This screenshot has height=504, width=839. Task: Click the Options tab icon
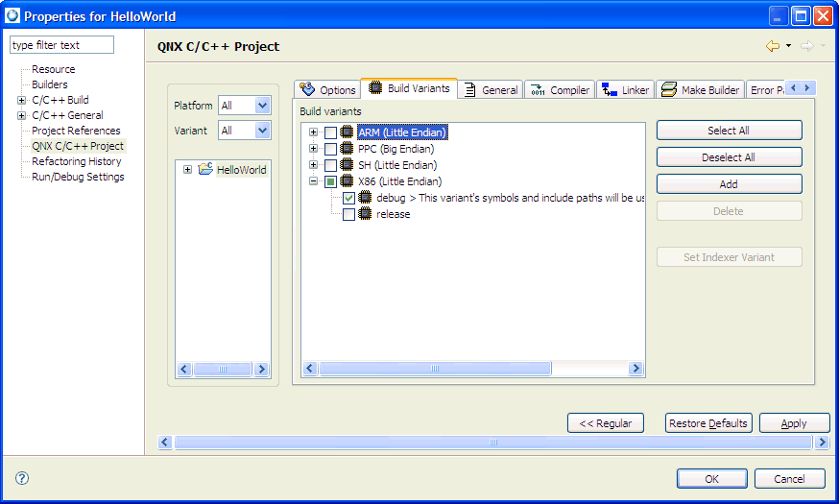pos(307,89)
